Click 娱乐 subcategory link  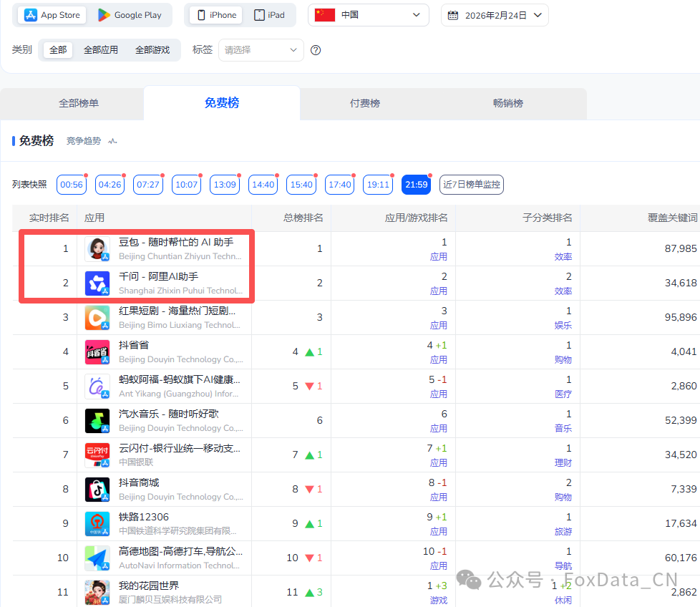pyautogui.click(x=563, y=326)
